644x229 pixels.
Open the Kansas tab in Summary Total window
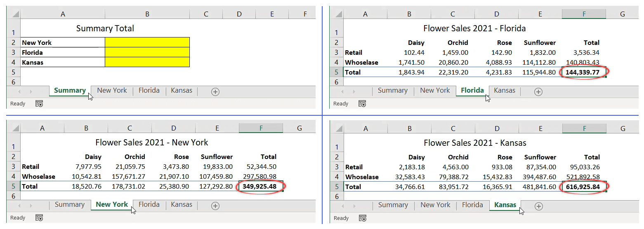(182, 91)
